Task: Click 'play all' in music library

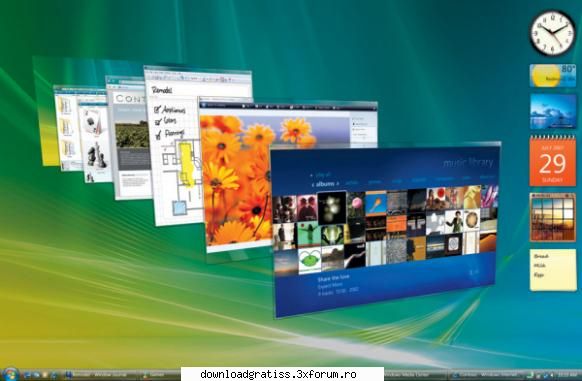Action: (322, 175)
